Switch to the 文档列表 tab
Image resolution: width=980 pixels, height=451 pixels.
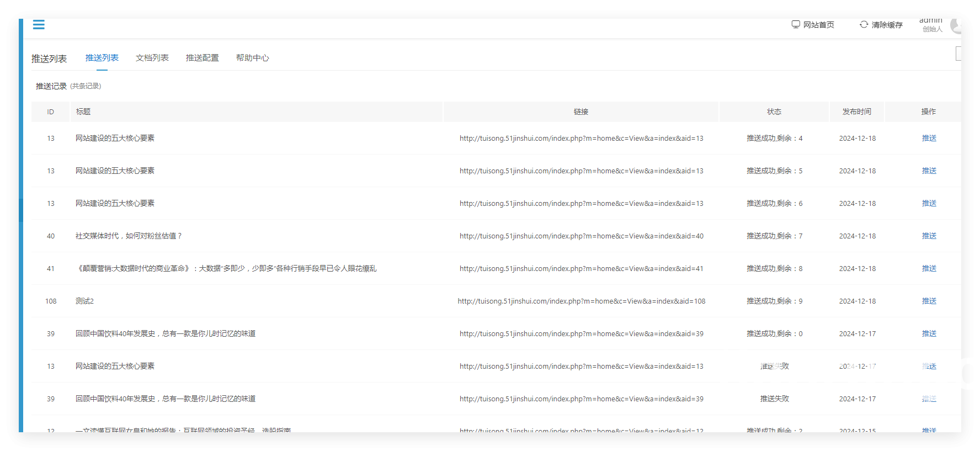click(x=152, y=58)
